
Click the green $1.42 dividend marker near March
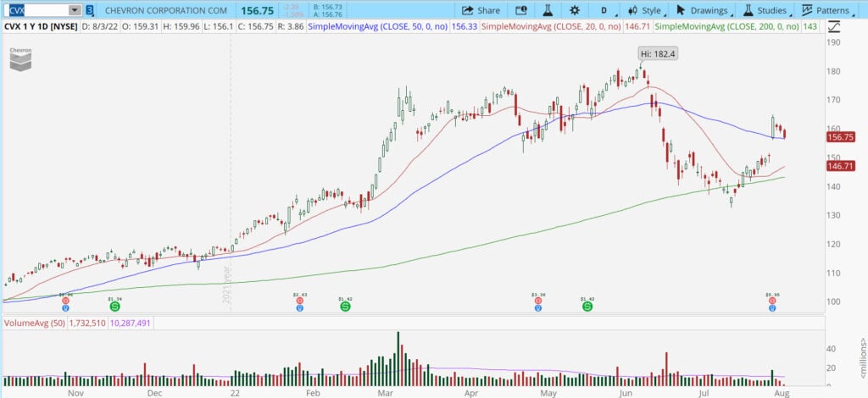346,305
